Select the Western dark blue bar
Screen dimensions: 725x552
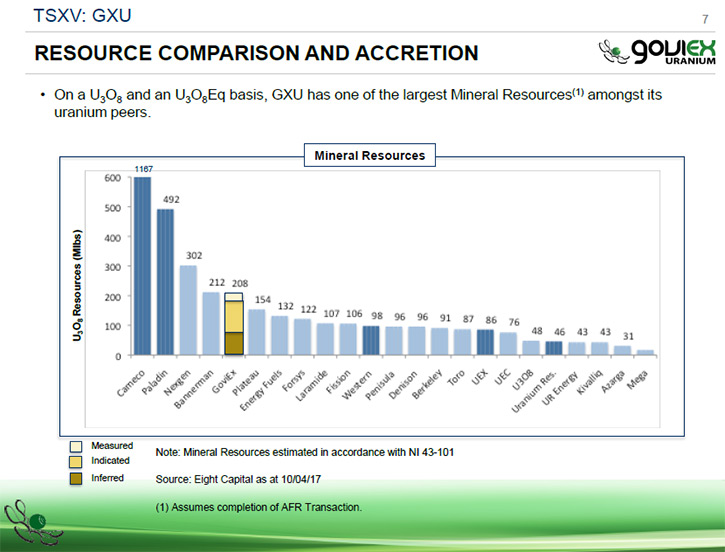click(x=371, y=341)
